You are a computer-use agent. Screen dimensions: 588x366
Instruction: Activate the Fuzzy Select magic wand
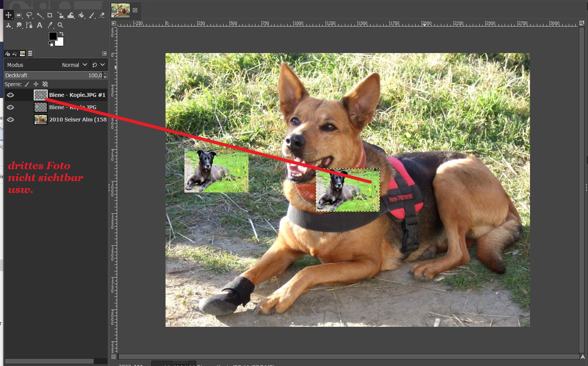tap(40, 15)
